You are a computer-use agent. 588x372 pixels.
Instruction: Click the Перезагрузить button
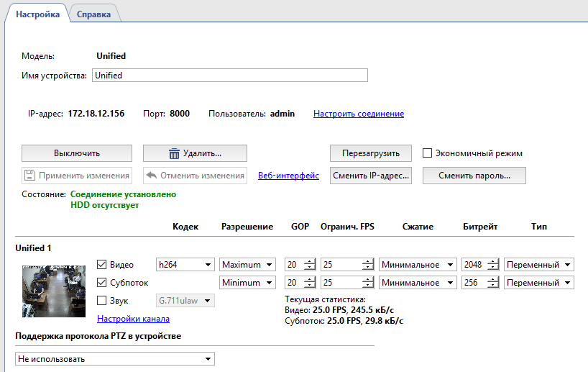pos(370,153)
